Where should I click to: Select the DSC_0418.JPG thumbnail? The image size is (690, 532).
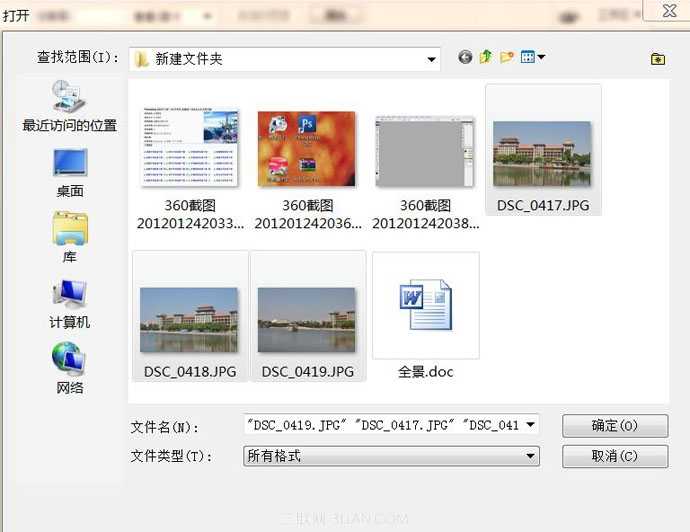point(189,320)
